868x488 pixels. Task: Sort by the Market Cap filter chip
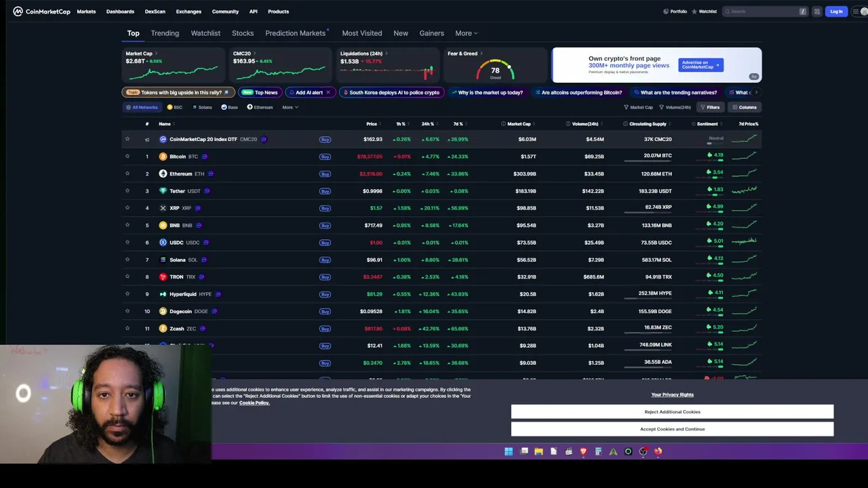(x=638, y=107)
